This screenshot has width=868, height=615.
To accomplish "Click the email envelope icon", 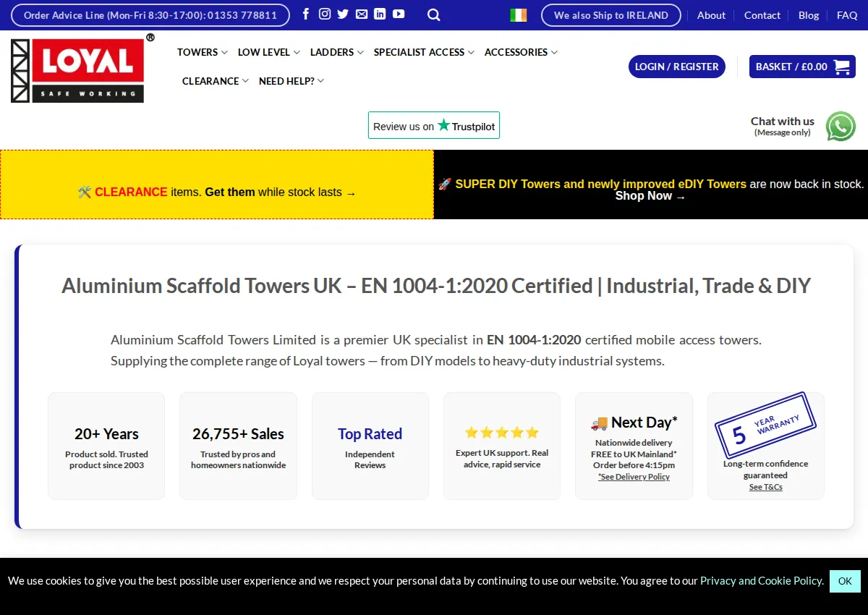I will coord(362,14).
